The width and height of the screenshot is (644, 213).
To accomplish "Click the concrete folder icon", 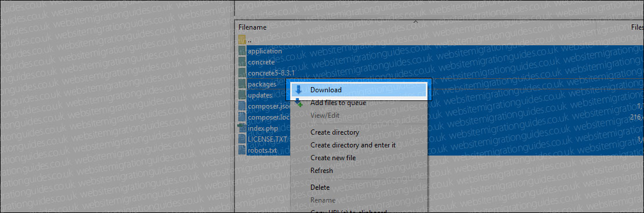I will point(242,62).
